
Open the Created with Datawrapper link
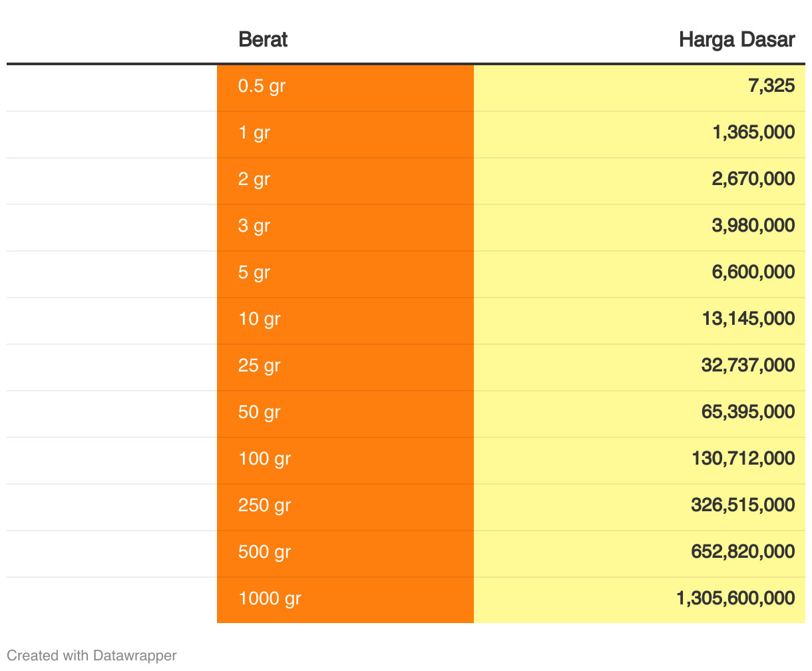coord(92,656)
